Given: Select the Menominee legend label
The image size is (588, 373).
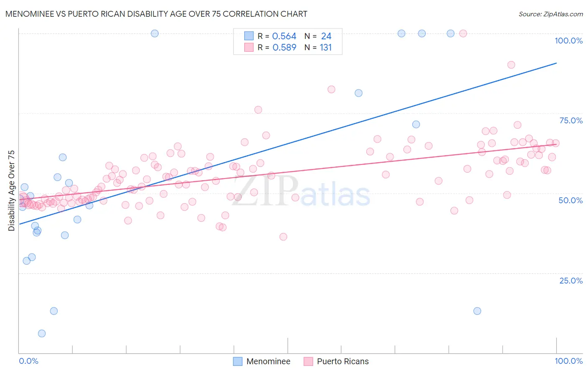Looking at the screenshot, I should coord(268,361).
